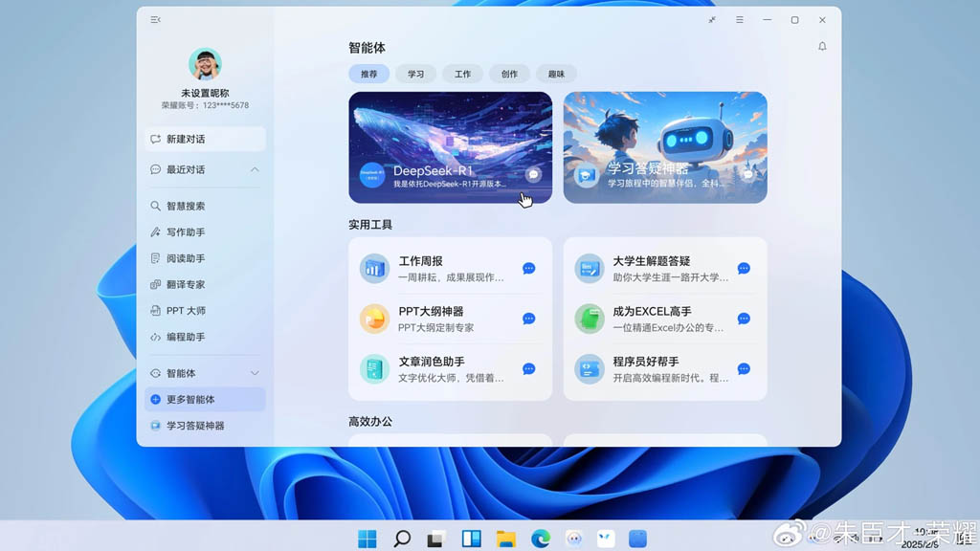This screenshot has width=980, height=551.
Task: Open File Explorer from the taskbar
Action: [505, 539]
